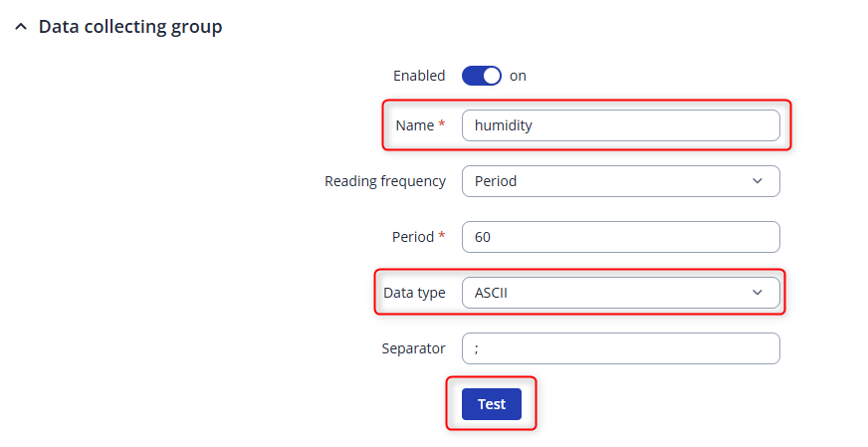This screenshot has height=447, width=868.
Task: Focus the Period field containing 60
Action: pyautogui.click(x=620, y=237)
